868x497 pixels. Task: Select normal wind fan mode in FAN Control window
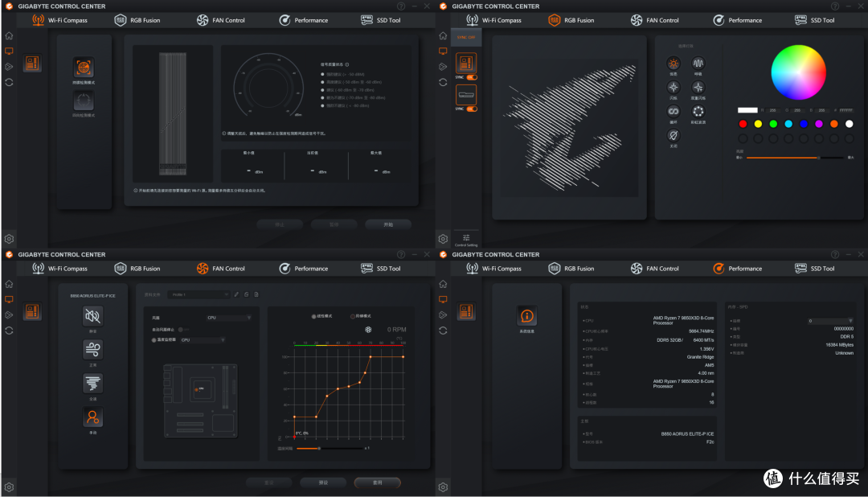pyautogui.click(x=92, y=350)
